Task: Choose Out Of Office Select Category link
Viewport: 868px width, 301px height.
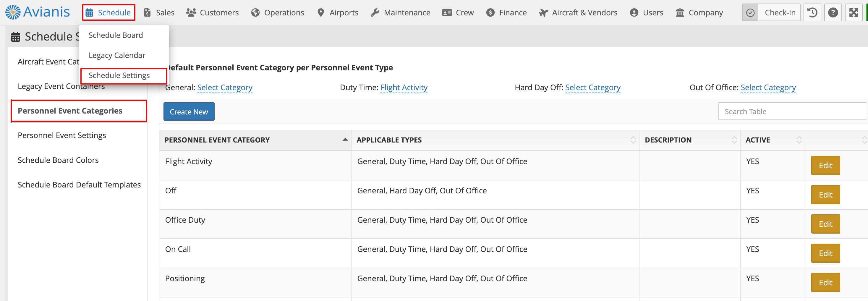Action: 768,88
